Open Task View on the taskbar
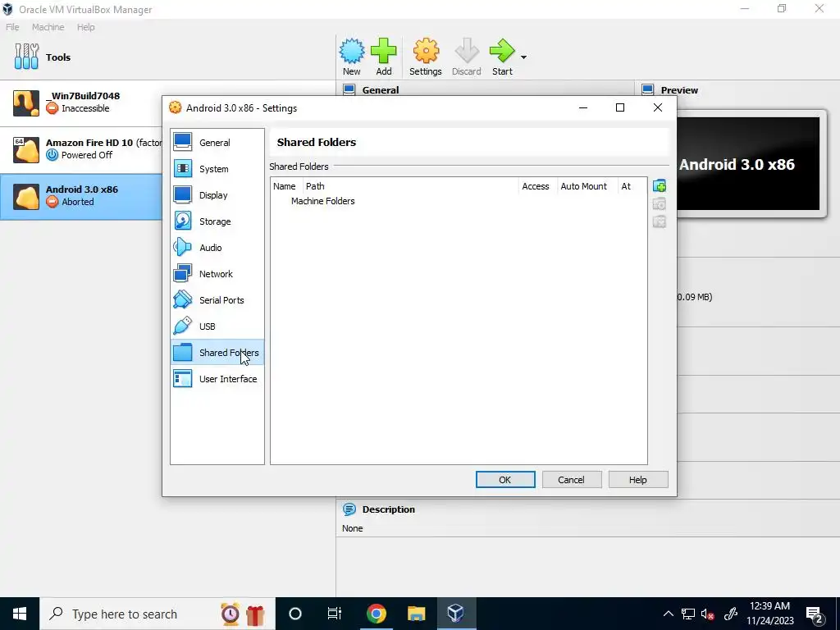Screen dimensions: 840x630 335,614
